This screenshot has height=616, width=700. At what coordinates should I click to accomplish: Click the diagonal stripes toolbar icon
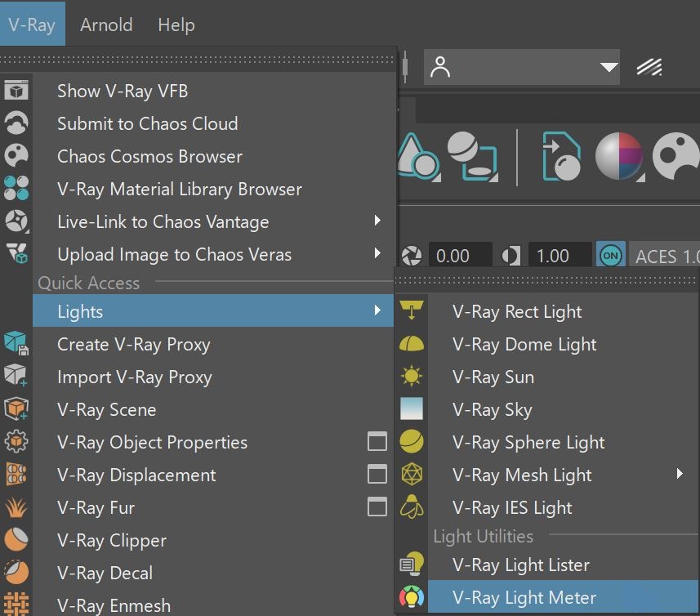point(649,68)
